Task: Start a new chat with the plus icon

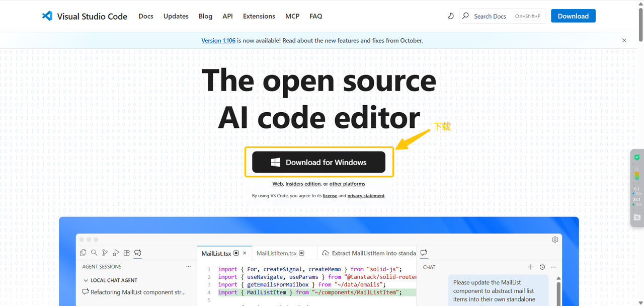Action: (530, 267)
